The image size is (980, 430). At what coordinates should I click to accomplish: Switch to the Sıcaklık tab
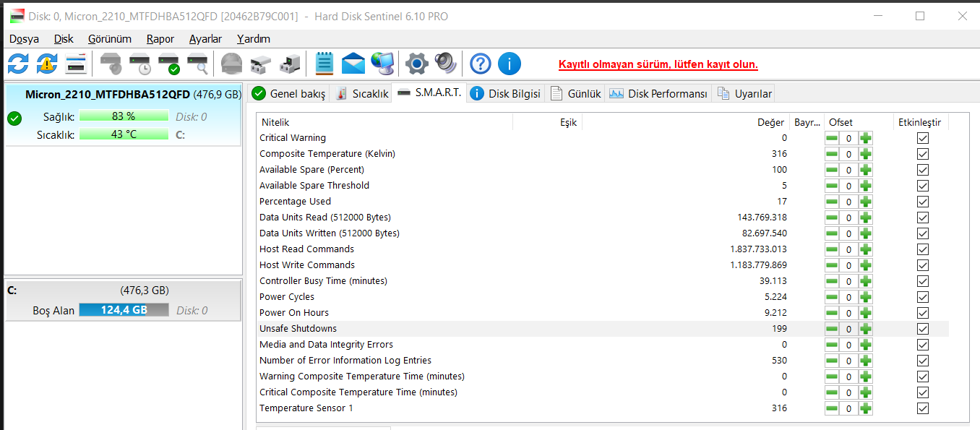[361, 94]
